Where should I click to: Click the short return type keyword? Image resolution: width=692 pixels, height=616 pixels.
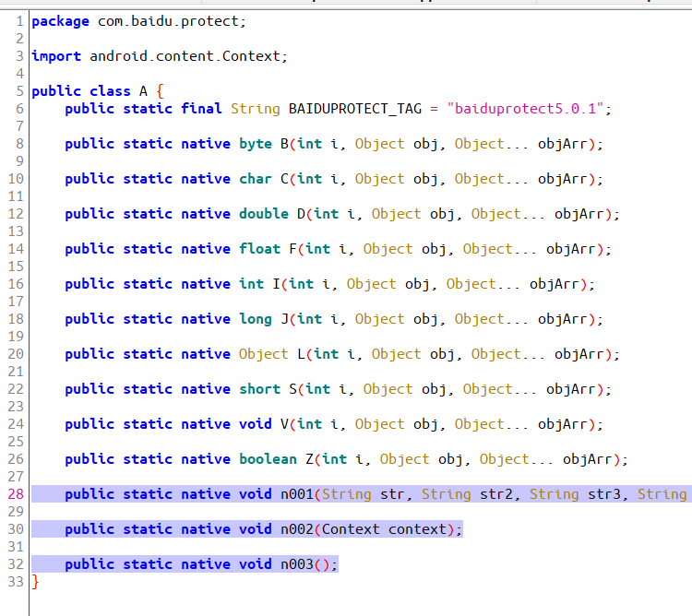[x=259, y=389]
